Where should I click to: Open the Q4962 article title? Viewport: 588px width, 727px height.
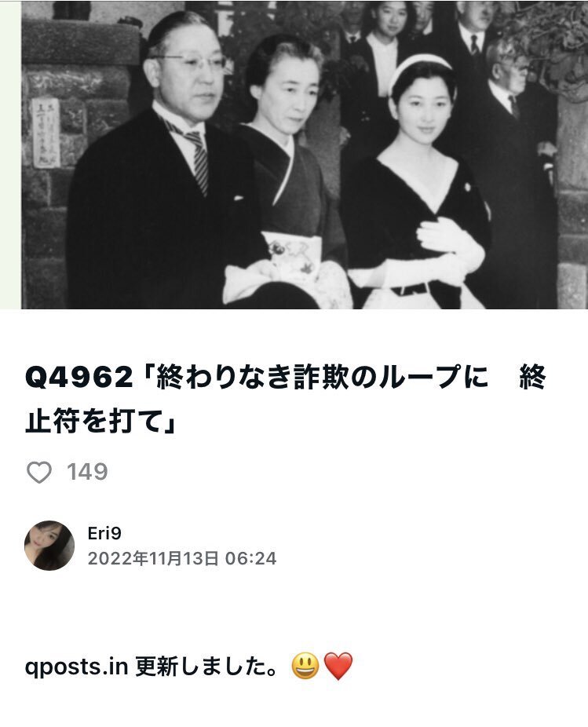(x=285, y=398)
